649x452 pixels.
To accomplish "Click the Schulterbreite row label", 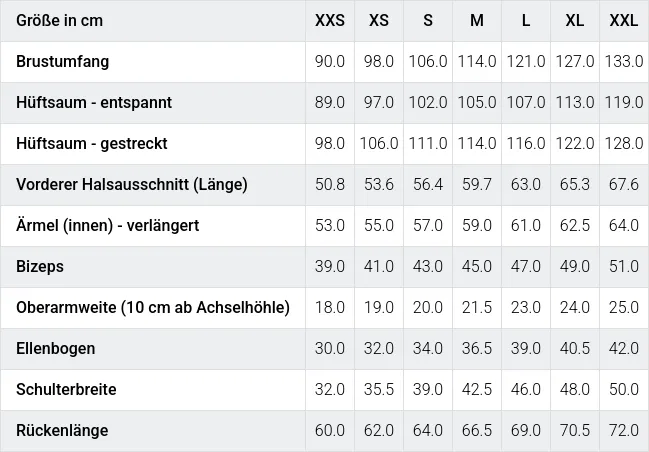I will click(x=65, y=389).
